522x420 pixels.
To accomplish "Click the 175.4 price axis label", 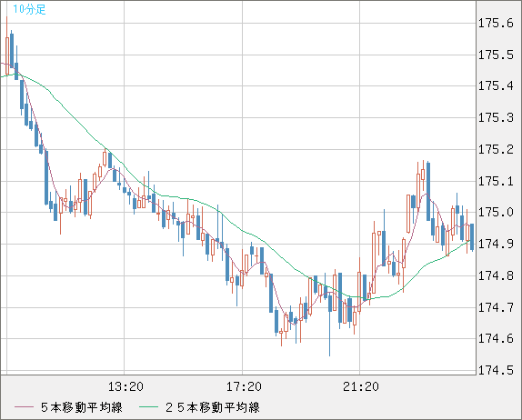I will [496, 86].
